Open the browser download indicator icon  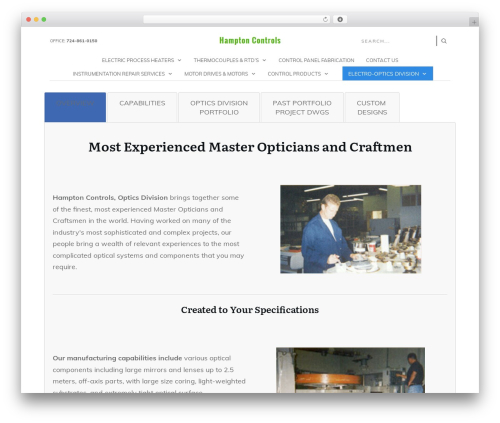(x=340, y=19)
